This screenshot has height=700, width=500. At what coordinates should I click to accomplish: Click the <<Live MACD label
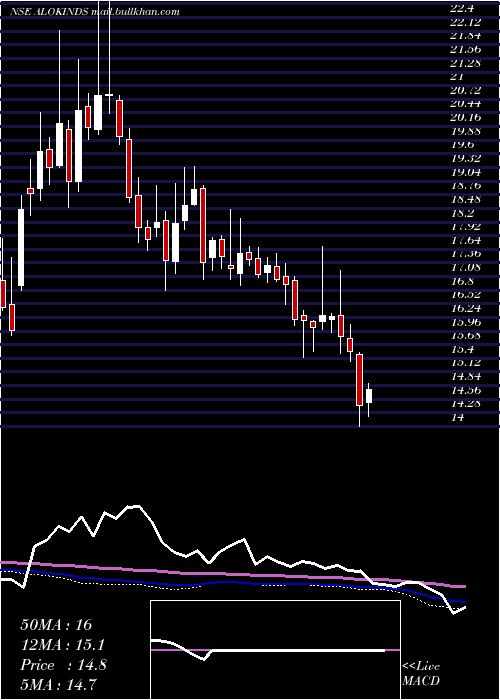(421, 673)
